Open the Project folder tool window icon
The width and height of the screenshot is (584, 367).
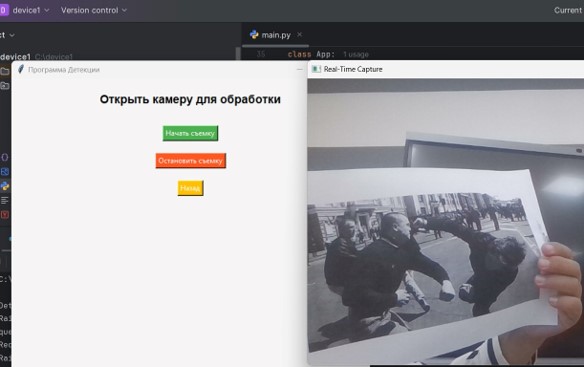(4, 71)
